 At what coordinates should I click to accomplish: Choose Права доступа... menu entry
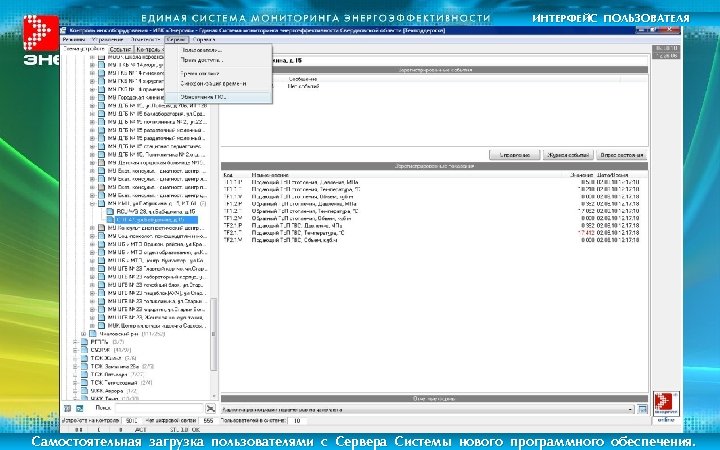click(219, 60)
